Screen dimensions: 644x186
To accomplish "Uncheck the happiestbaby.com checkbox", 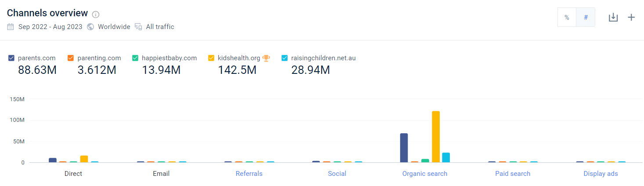I will (135, 58).
